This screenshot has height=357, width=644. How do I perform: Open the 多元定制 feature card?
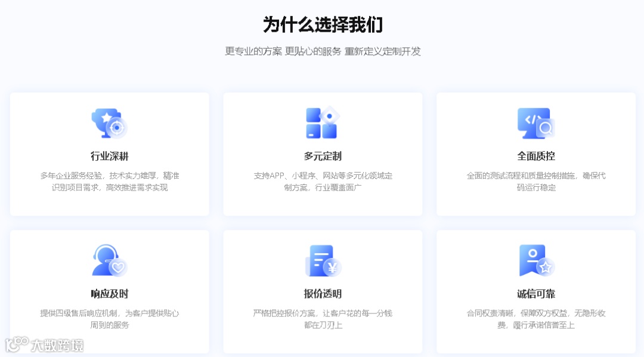pos(322,154)
